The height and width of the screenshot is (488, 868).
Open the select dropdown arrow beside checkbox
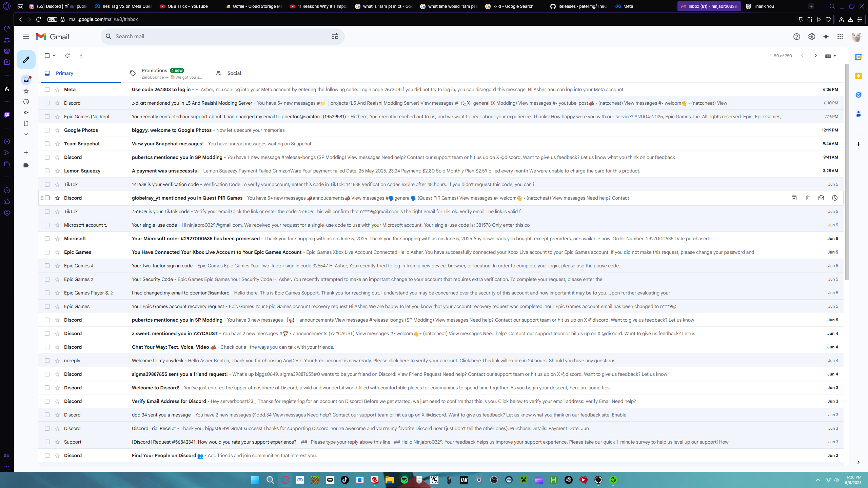pyautogui.click(x=54, y=56)
